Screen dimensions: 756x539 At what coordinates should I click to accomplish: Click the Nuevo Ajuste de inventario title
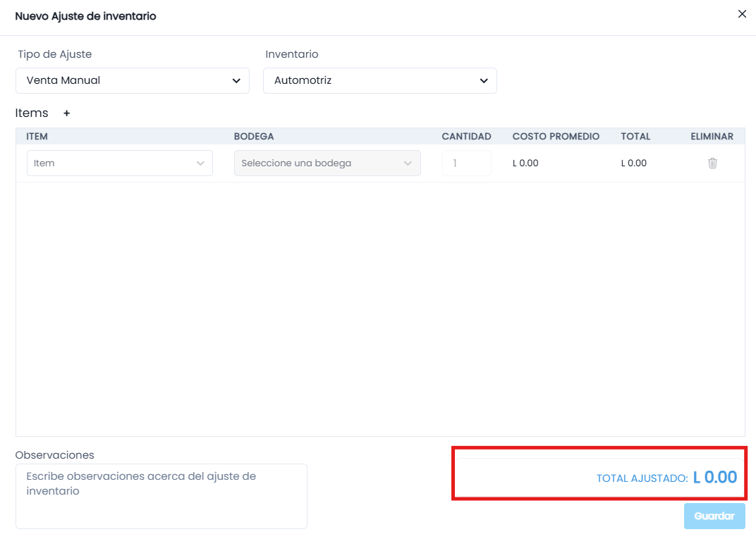[86, 16]
